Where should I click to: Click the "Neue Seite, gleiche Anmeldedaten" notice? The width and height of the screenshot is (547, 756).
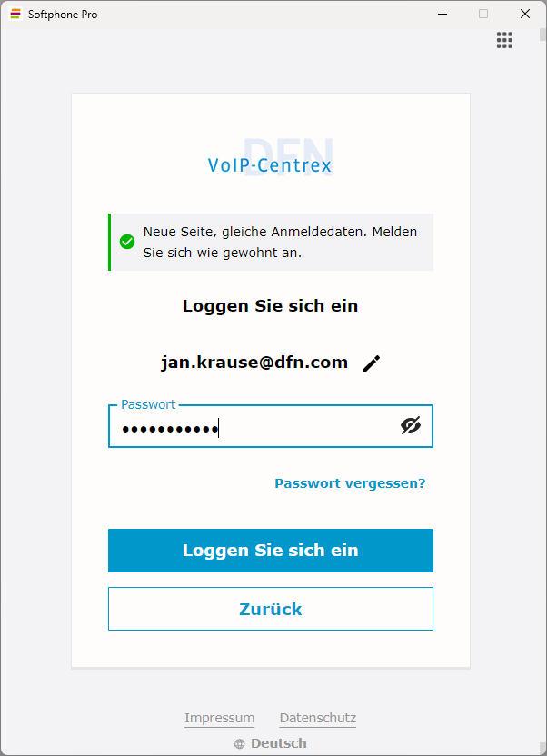tap(280, 242)
